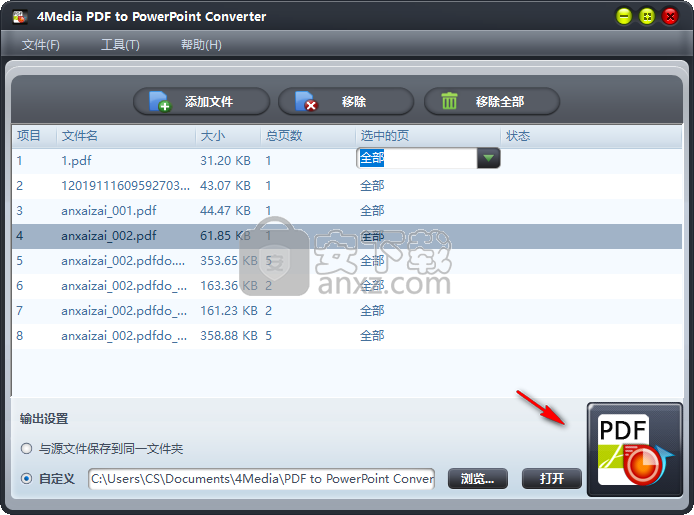694x515 pixels.
Task: Click the 打开 open folder button
Action: 551,479
